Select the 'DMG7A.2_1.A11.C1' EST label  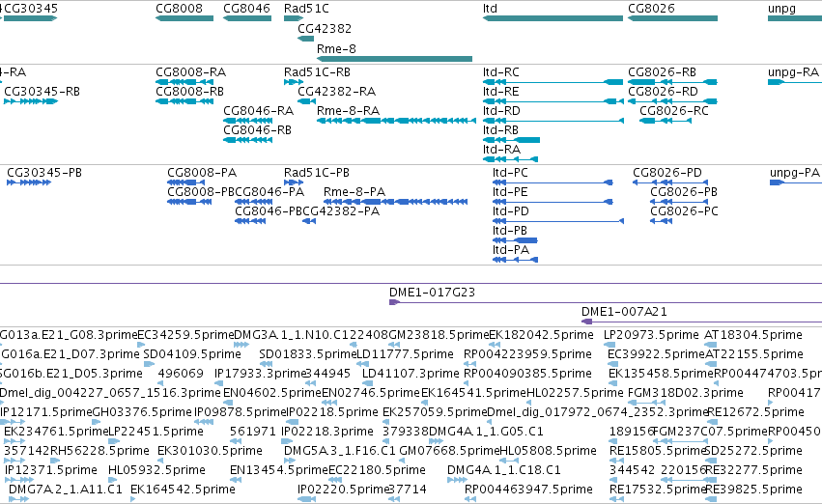[66, 490]
